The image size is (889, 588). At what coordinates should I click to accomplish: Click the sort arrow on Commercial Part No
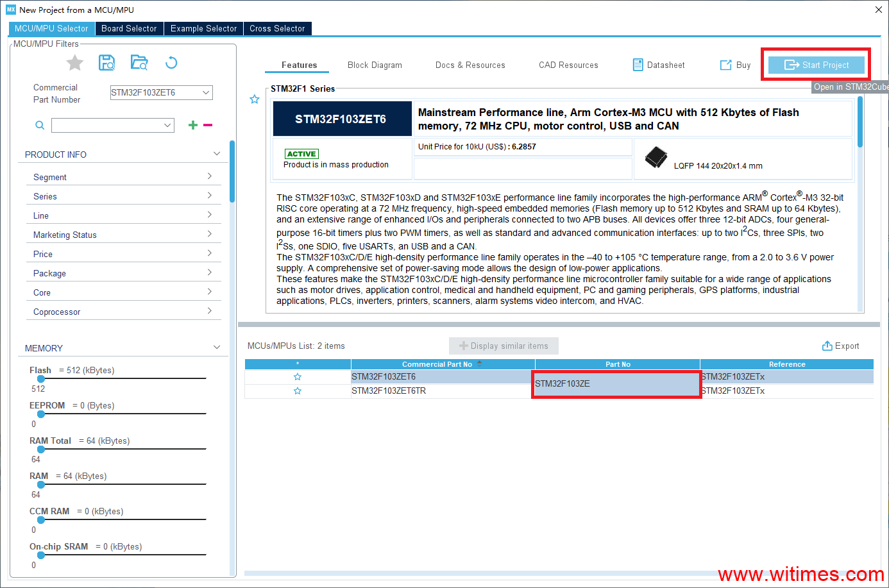(480, 364)
